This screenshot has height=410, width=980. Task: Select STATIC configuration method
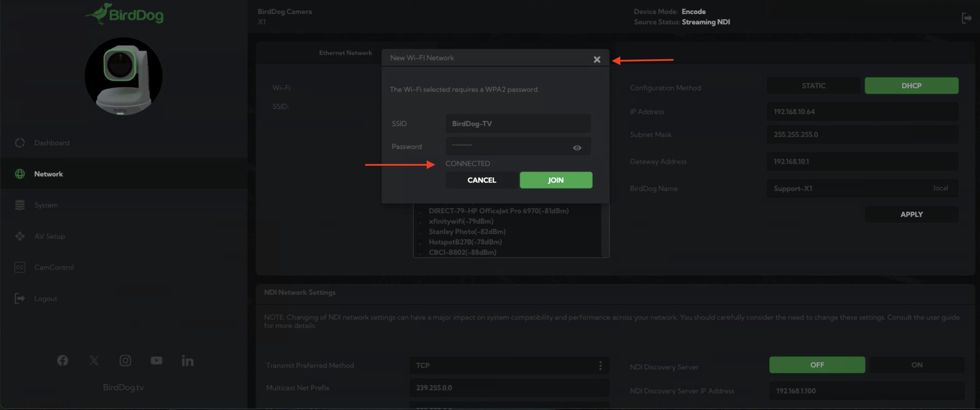[x=813, y=86]
